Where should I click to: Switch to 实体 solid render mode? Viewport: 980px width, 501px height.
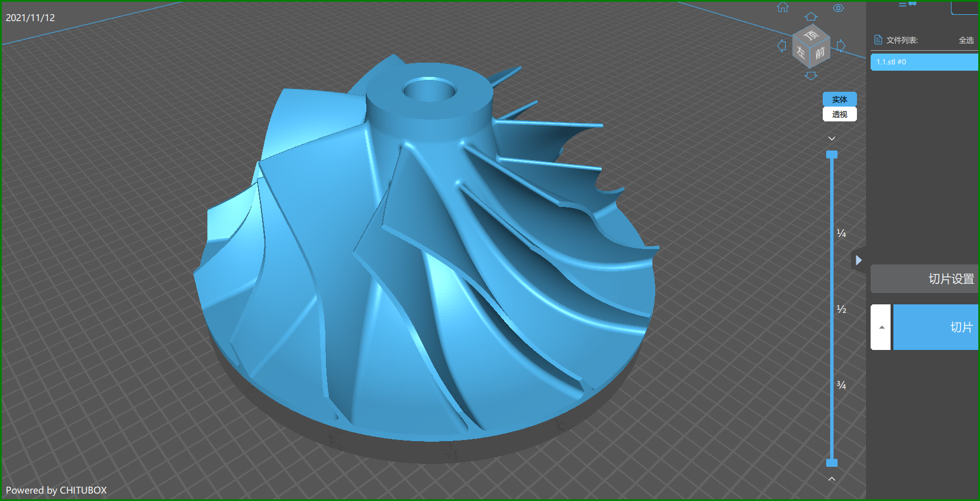point(840,99)
